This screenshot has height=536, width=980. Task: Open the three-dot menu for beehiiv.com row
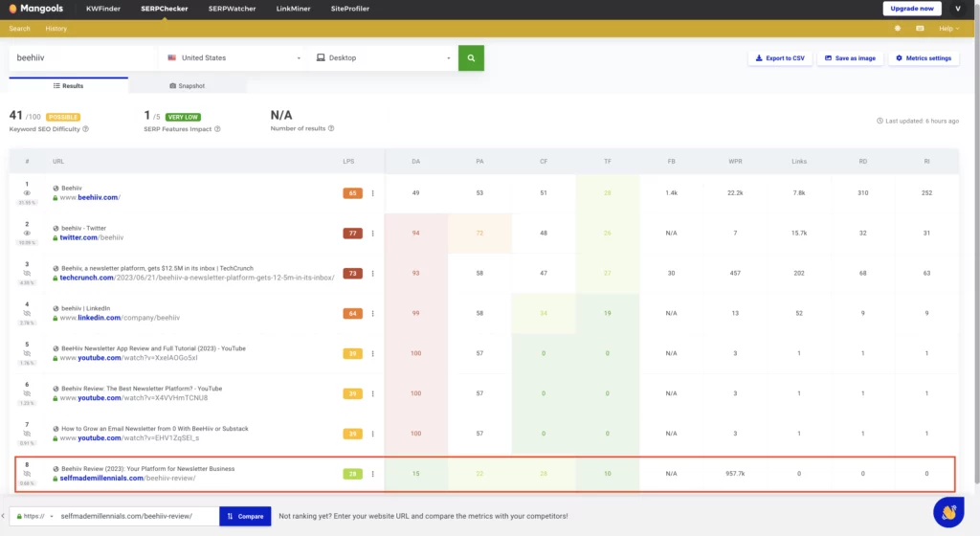pyautogui.click(x=372, y=193)
